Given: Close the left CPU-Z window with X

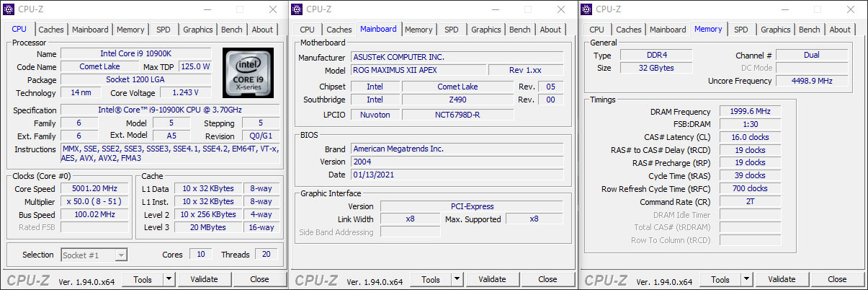Looking at the screenshot, I should pos(272,9).
